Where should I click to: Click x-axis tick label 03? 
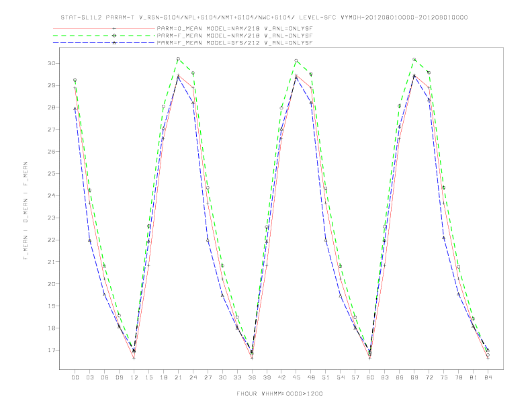89,377
